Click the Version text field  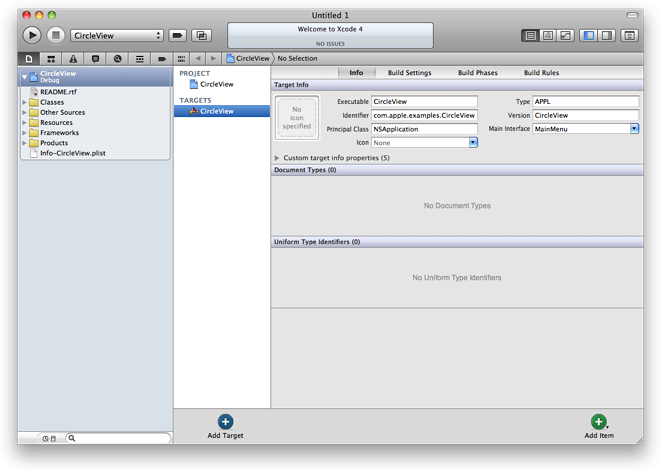pos(586,115)
